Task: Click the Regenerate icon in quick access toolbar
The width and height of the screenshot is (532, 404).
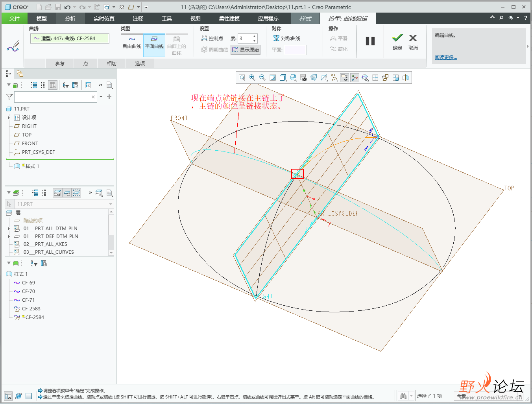Action: [x=97, y=7]
